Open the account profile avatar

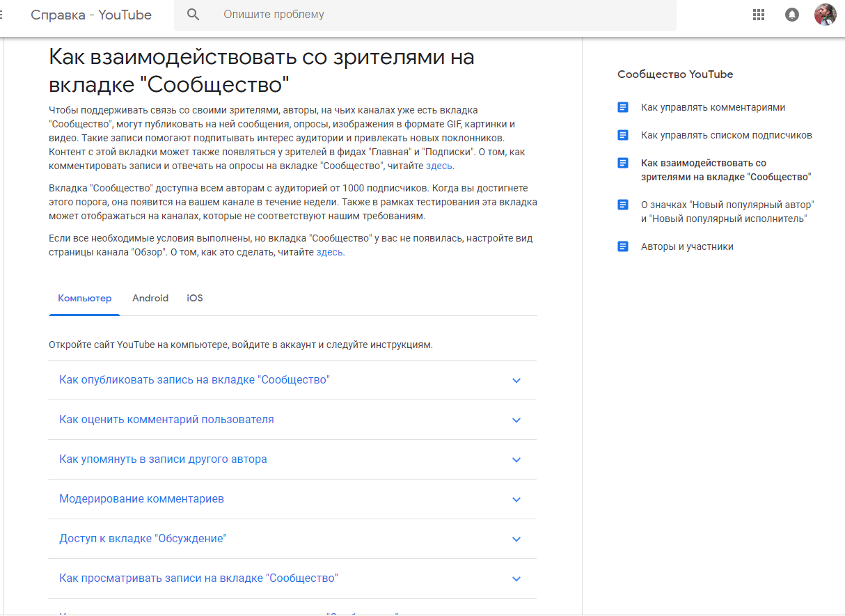pyautogui.click(x=826, y=15)
